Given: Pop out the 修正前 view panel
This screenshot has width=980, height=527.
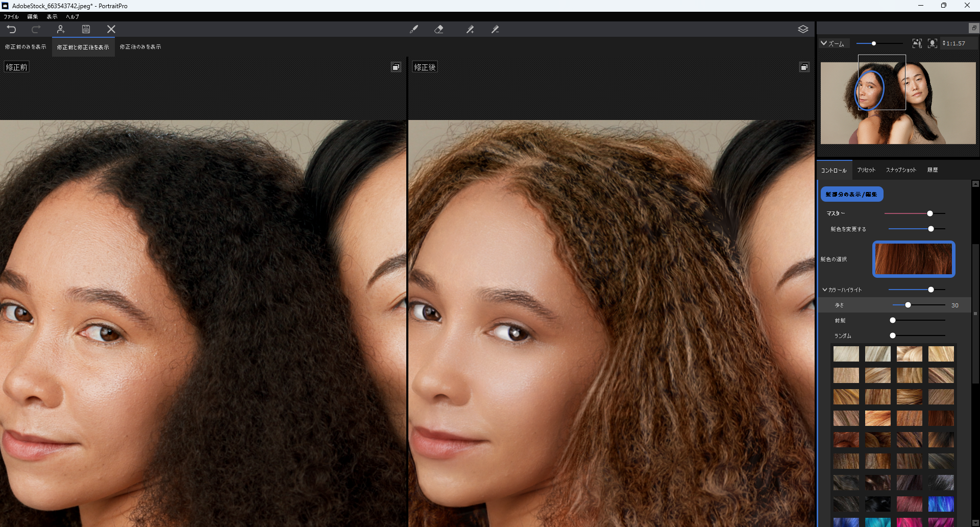Looking at the screenshot, I should pyautogui.click(x=396, y=67).
